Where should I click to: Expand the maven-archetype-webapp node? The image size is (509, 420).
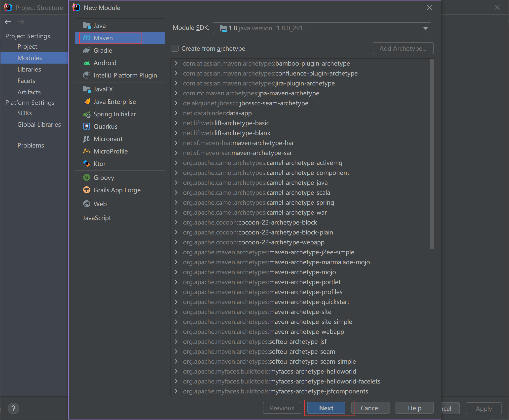coord(176,332)
